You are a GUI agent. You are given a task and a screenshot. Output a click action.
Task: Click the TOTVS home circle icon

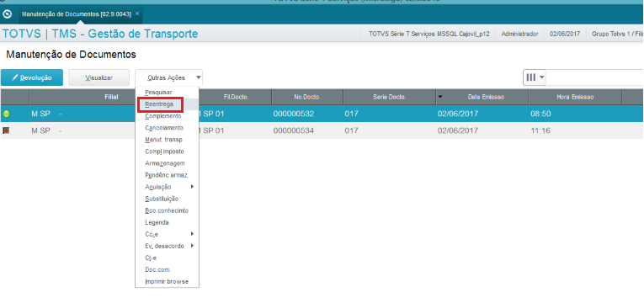click(7, 14)
